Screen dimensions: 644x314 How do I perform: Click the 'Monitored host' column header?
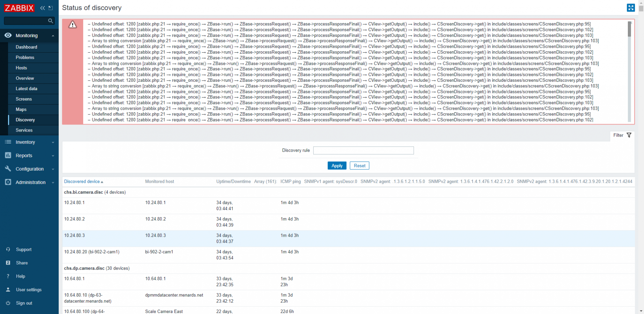point(159,182)
